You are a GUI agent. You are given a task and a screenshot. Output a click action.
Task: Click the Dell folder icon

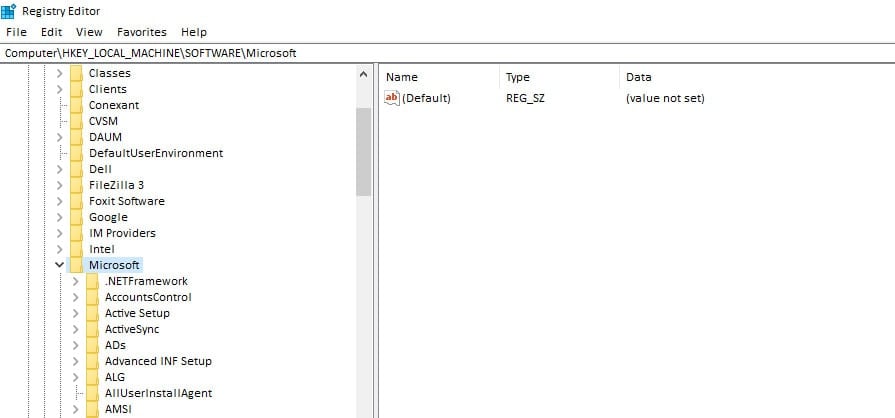[76, 169]
